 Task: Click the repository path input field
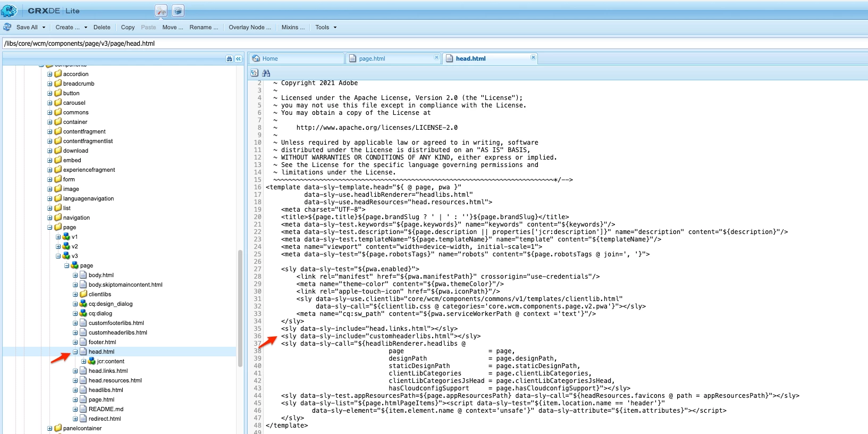pyautogui.click(x=435, y=44)
